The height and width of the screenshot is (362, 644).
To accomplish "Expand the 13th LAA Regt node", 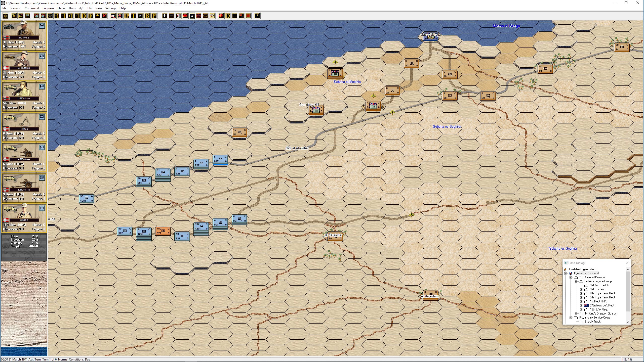I will click(581, 309).
